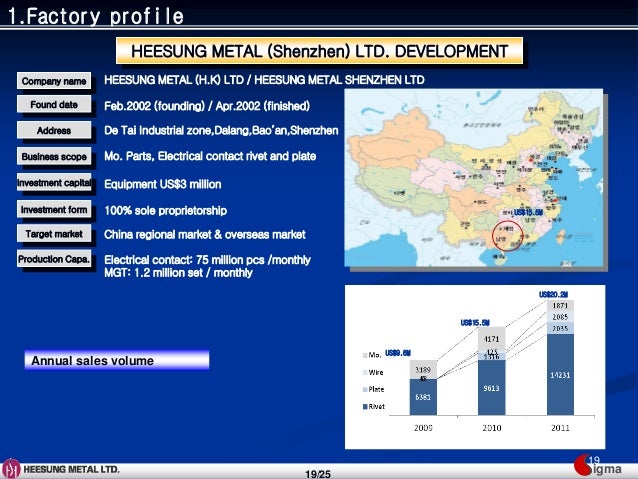Image resolution: width=638 pixels, height=479 pixels.
Task: Click the 'Wire' legend swatch in chart
Action: point(365,372)
